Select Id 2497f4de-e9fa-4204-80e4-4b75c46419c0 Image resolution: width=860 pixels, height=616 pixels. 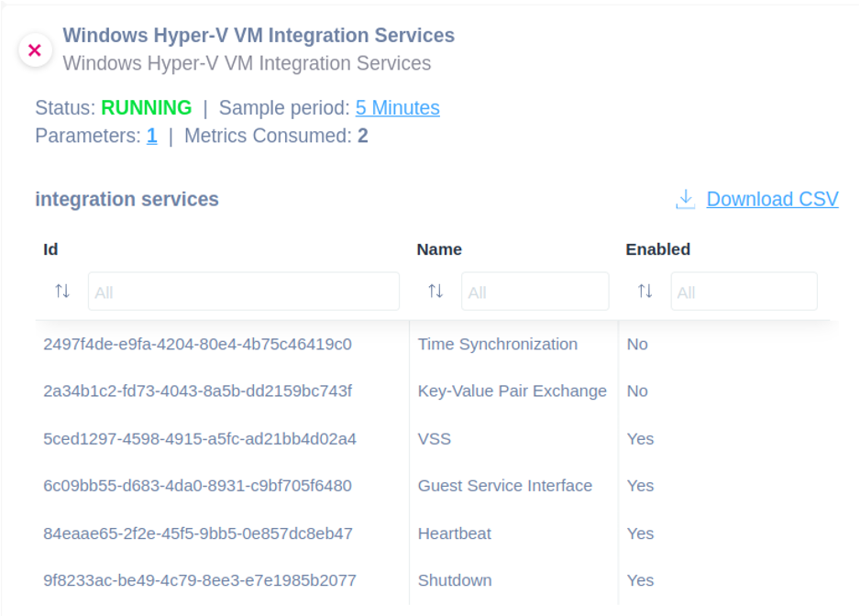197,345
